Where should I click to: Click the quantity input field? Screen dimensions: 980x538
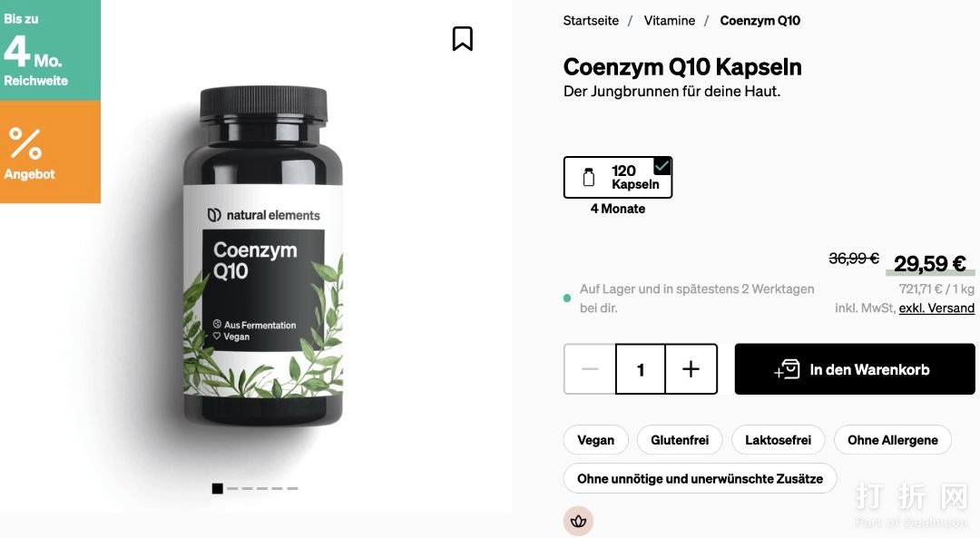(x=640, y=369)
